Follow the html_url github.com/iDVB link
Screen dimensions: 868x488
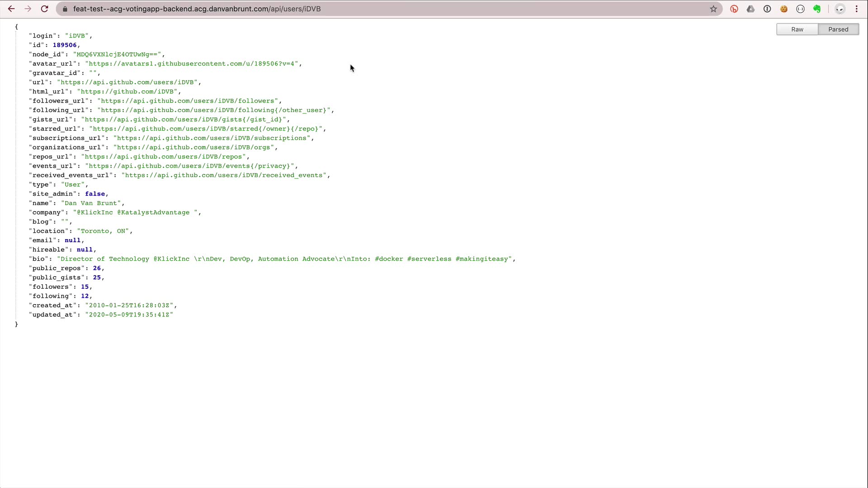tap(127, 92)
